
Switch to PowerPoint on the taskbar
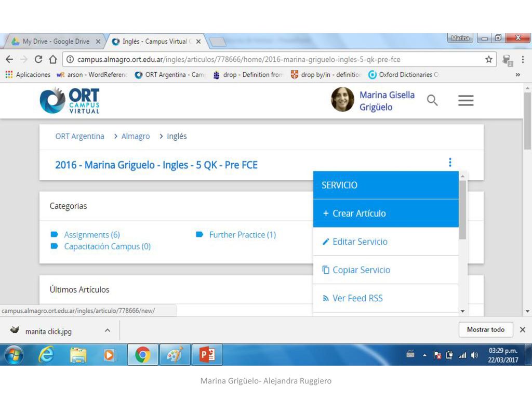207,354
